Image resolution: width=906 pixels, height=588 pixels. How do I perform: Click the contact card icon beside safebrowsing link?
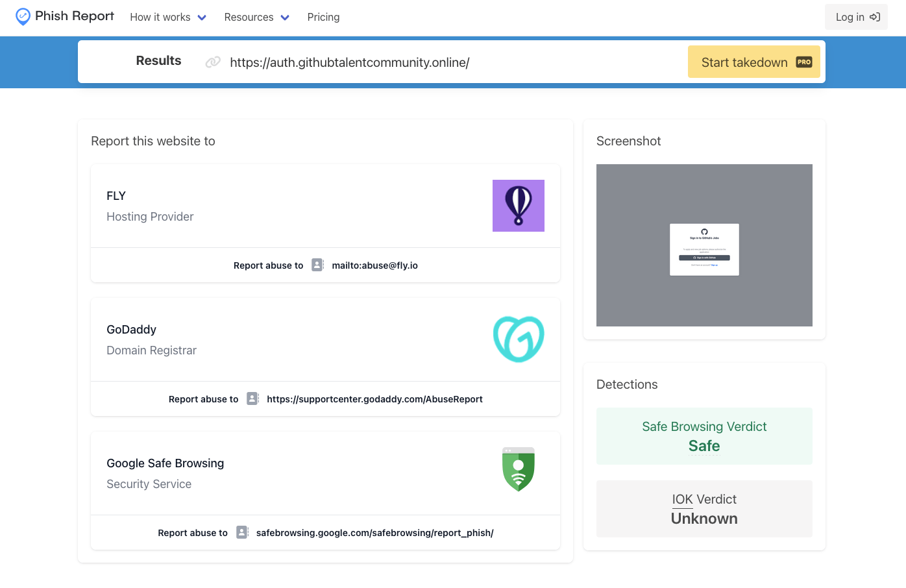(242, 532)
